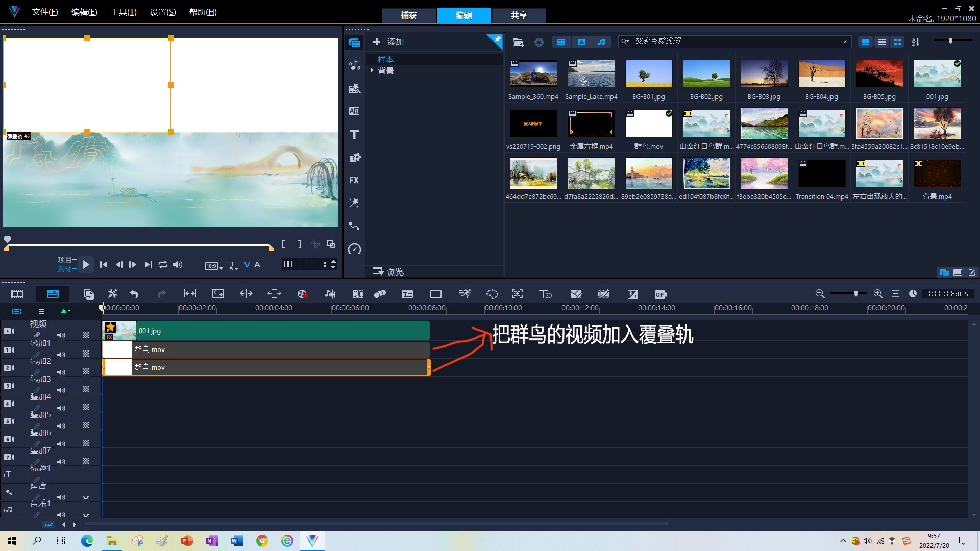980x551 pixels.
Task: Switch preview to 项目 project mode
Action: click(65, 260)
